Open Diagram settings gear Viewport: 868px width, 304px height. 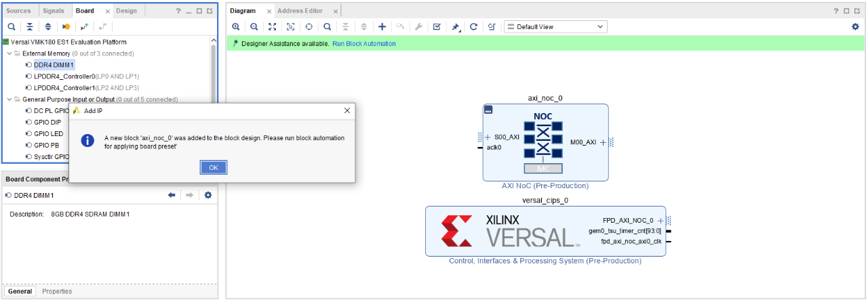click(855, 26)
